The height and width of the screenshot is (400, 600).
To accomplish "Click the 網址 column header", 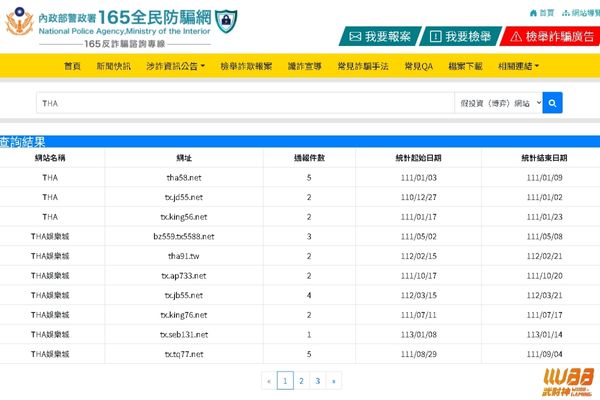I will coord(184,158).
